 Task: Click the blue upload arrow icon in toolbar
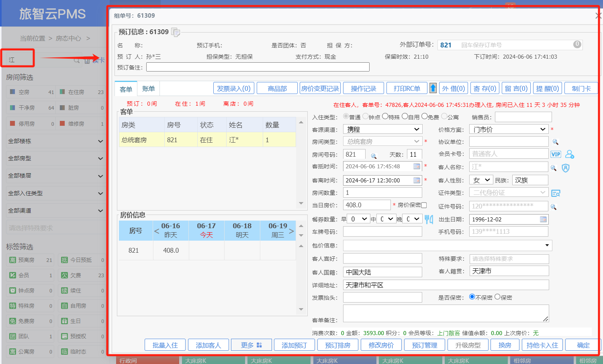pyautogui.click(x=433, y=88)
